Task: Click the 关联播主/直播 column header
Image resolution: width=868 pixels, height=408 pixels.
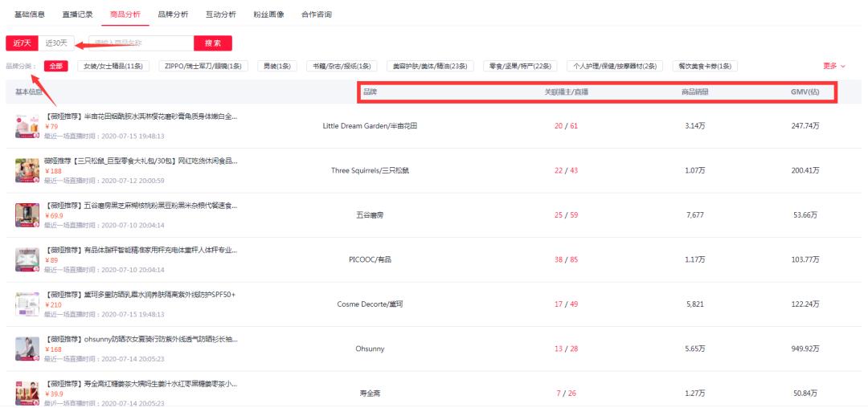Action: click(x=567, y=92)
